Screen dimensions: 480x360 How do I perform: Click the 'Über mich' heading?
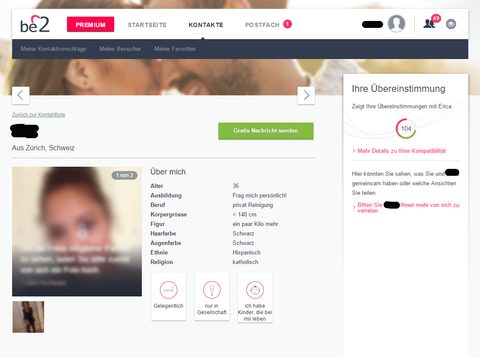(x=168, y=172)
